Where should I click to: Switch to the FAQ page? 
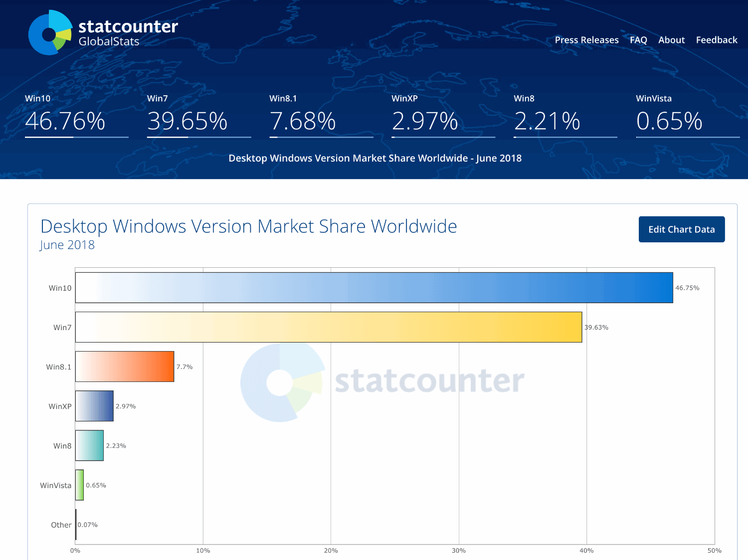pos(638,40)
